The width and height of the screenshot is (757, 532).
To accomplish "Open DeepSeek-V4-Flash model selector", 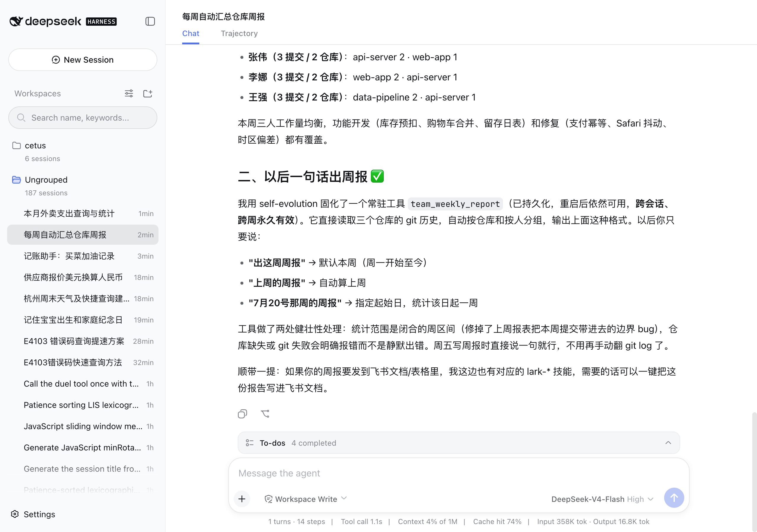I will [602, 499].
